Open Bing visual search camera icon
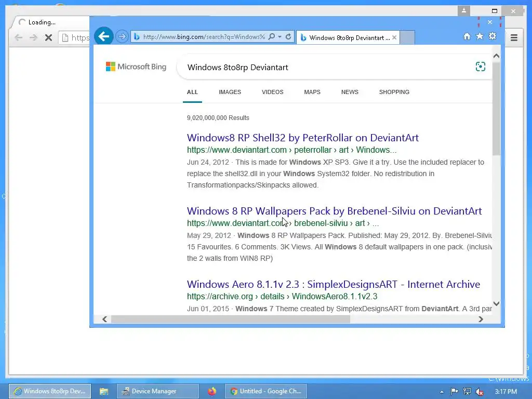Viewport: 532px width, 399px height. [x=480, y=66]
